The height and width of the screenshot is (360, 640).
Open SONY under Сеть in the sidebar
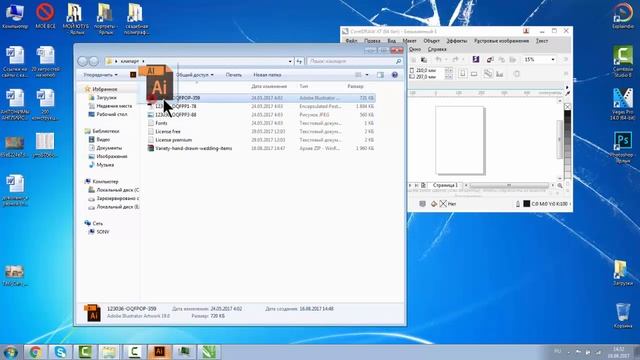coord(102,232)
